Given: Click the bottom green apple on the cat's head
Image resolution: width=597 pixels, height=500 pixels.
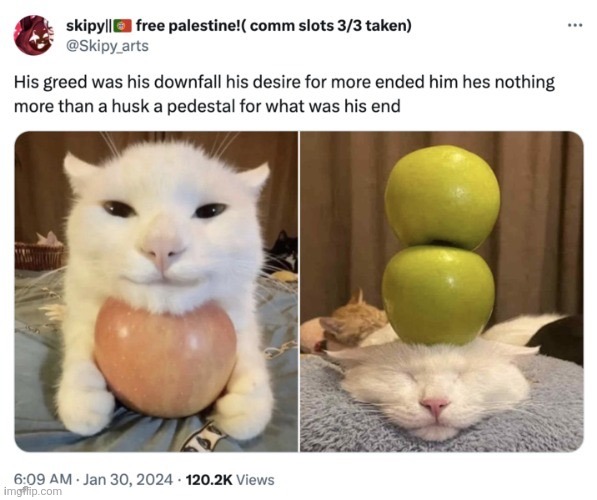Looking at the screenshot, I should pyautogui.click(x=438, y=295).
